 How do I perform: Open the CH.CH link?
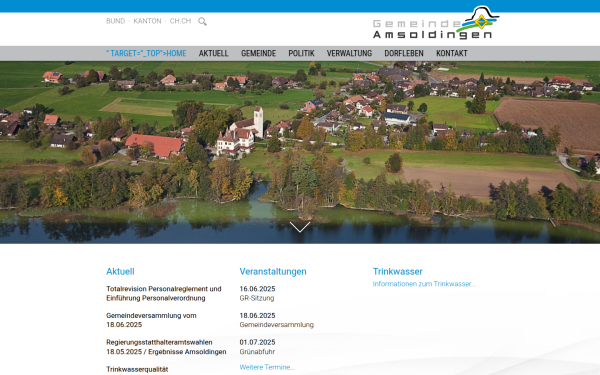(x=180, y=21)
